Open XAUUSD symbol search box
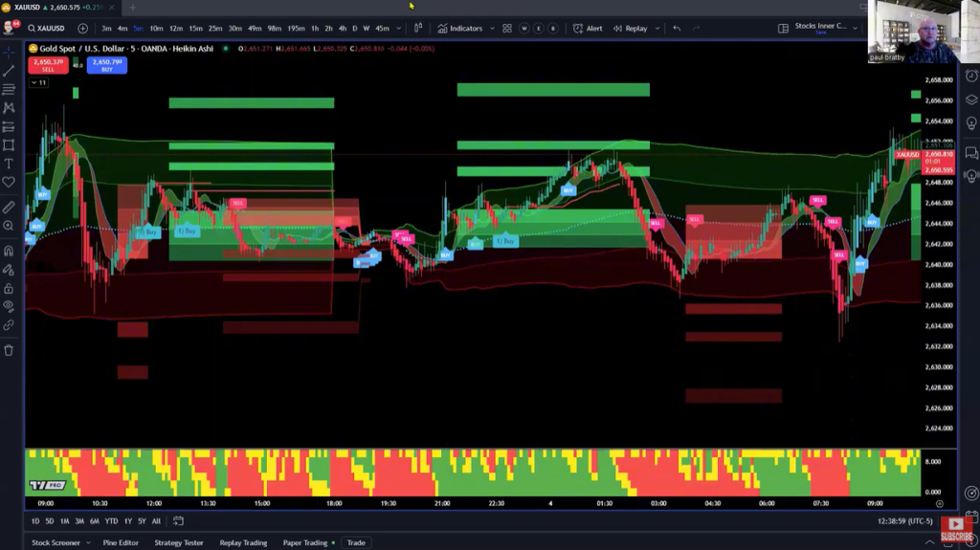Screen dimensions: 980x550 pos(46,28)
